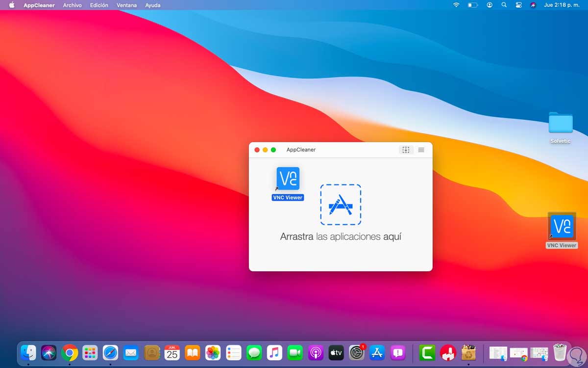Launch Google Chrome from the Dock
588x368 pixels.
pyautogui.click(x=70, y=352)
